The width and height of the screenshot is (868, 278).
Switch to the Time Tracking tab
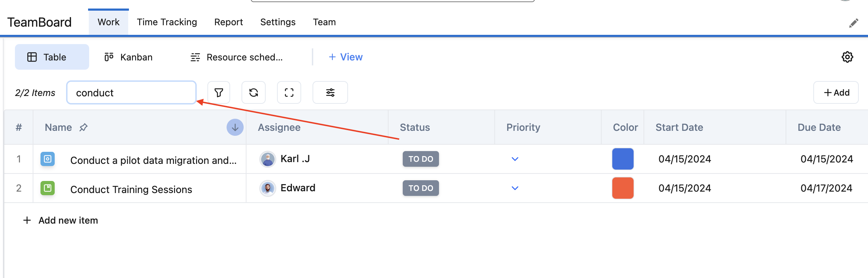pyautogui.click(x=167, y=22)
